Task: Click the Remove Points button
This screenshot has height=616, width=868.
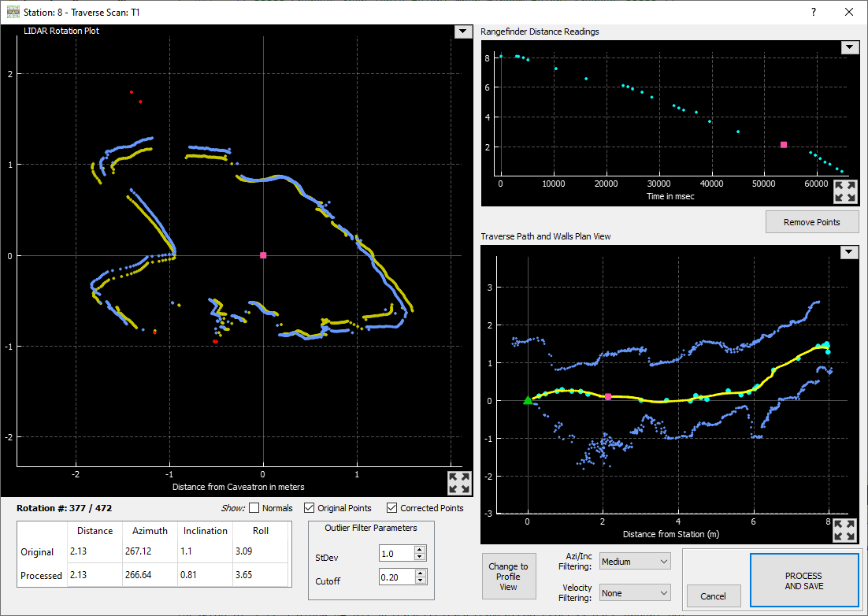Action: pos(811,222)
